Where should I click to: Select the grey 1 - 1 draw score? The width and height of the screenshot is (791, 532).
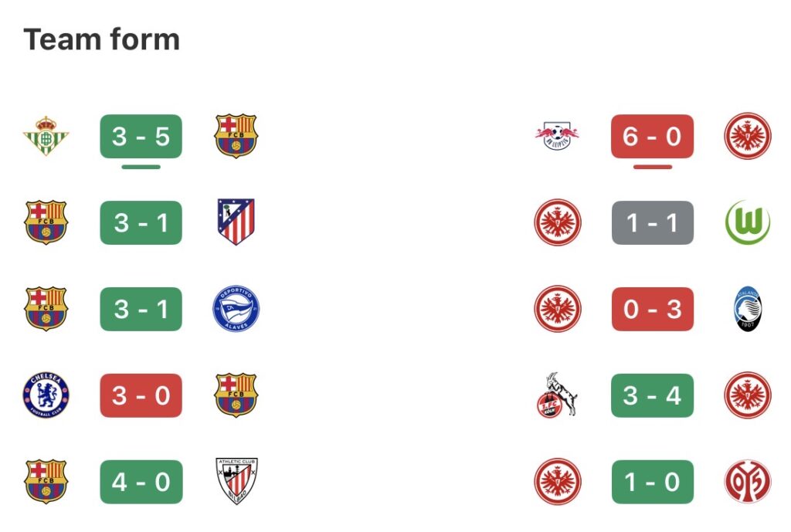tap(652, 222)
